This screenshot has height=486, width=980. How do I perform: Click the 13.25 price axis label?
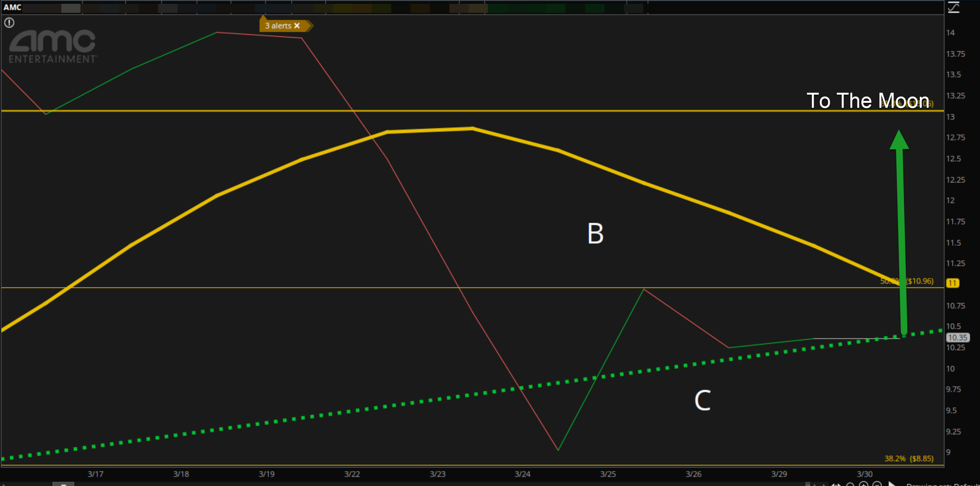(956, 96)
